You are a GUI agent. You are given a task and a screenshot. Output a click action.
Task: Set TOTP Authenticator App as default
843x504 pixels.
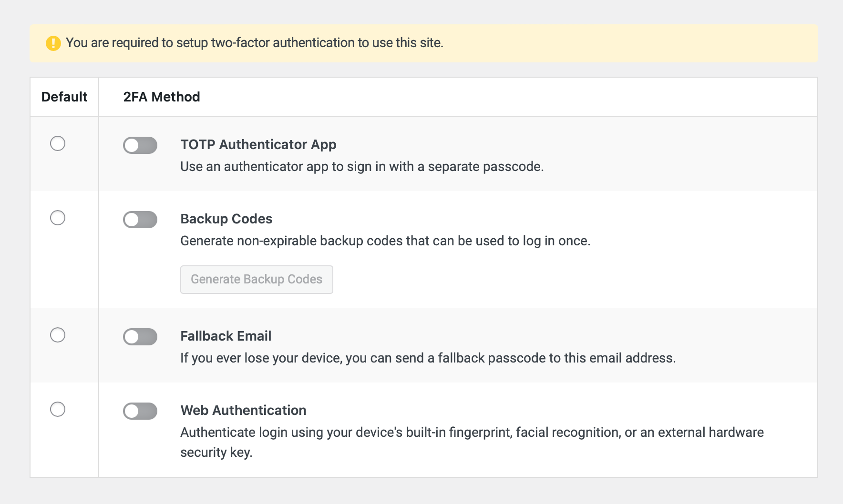tap(58, 143)
